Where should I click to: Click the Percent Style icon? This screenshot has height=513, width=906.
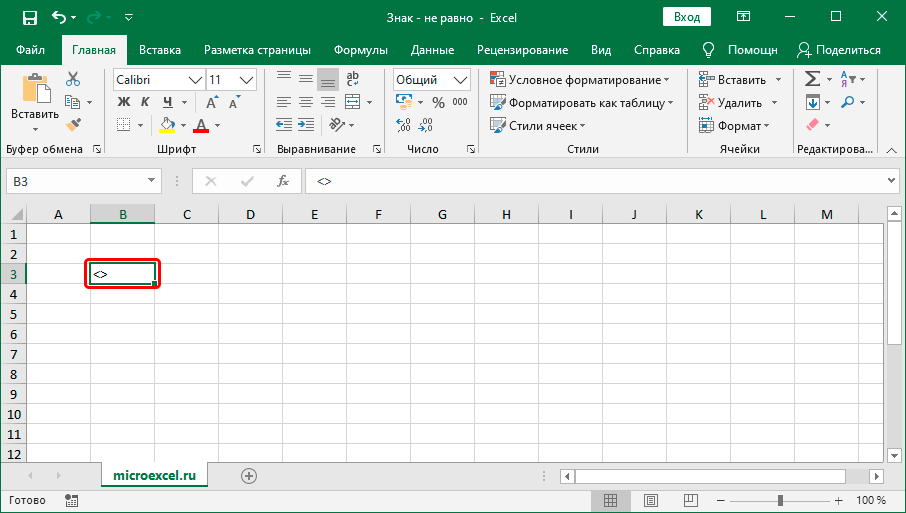[x=437, y=102]
